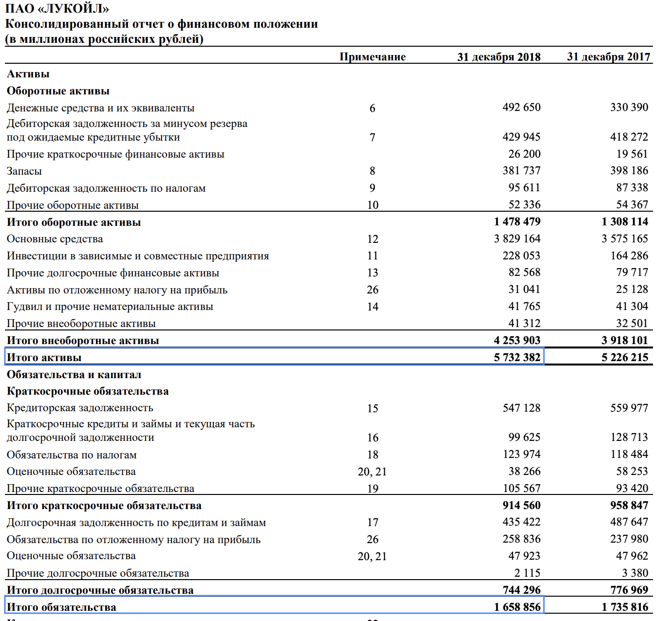Select the heading 'Обязательства и капитал'

pos(74,375)
